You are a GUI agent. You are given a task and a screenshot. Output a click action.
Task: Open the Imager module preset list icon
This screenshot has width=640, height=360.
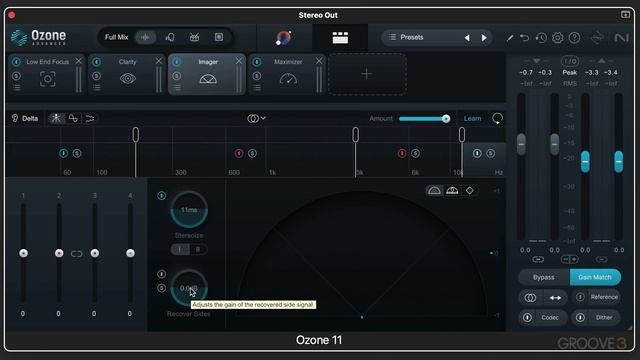click(x=177, y=87)
